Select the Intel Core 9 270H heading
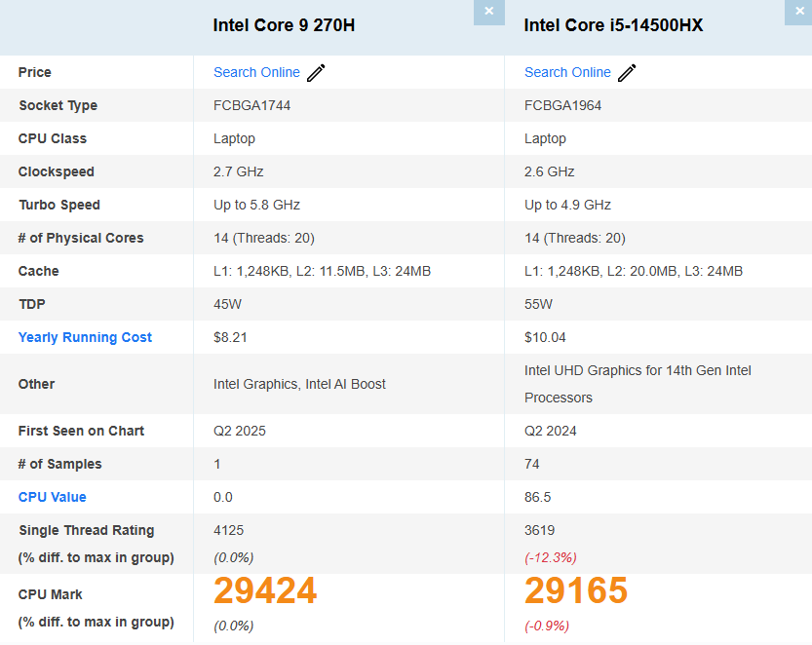 284,25
